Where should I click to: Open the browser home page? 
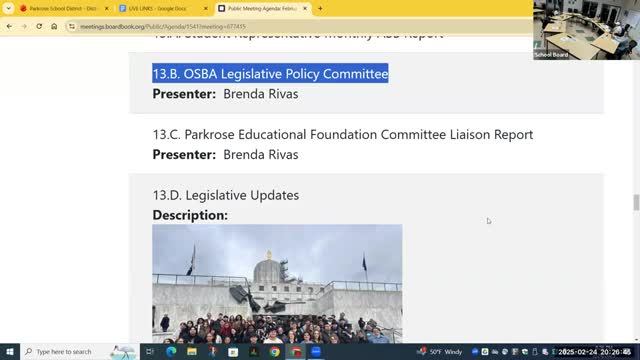[x=54, y=26]
